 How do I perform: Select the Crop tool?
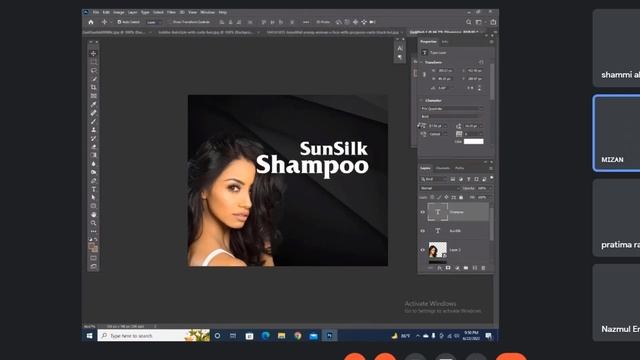[x=93, y=87]
